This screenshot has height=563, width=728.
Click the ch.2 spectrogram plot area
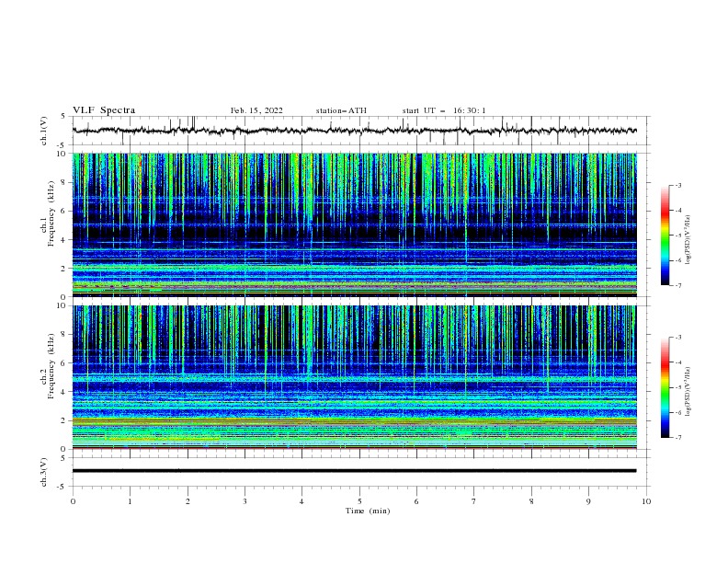tap(355, 377)
